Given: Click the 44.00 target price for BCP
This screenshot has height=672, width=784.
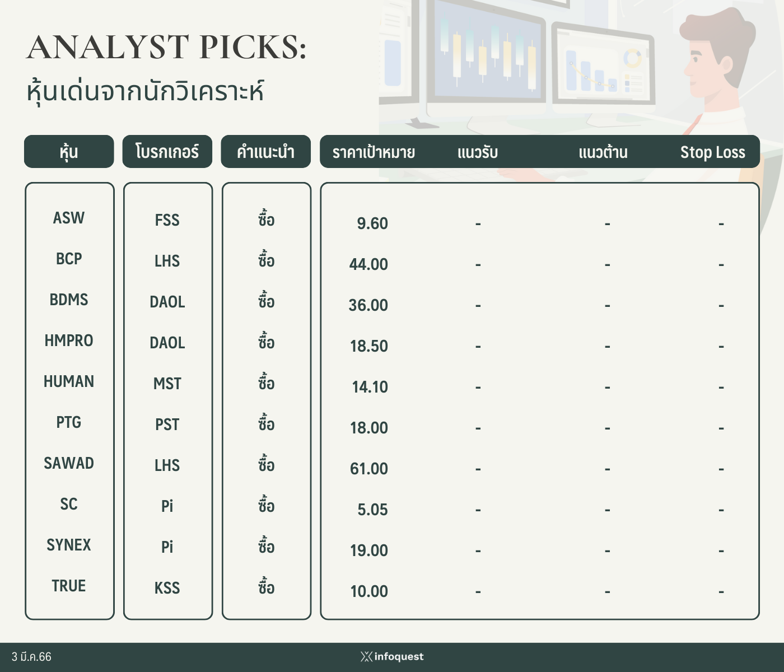Looking at the screenshot, I should coord(368,264).
